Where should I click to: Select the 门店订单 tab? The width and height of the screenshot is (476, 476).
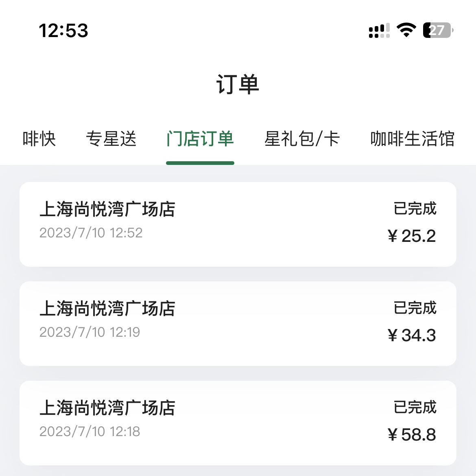[x=200, y=139]
